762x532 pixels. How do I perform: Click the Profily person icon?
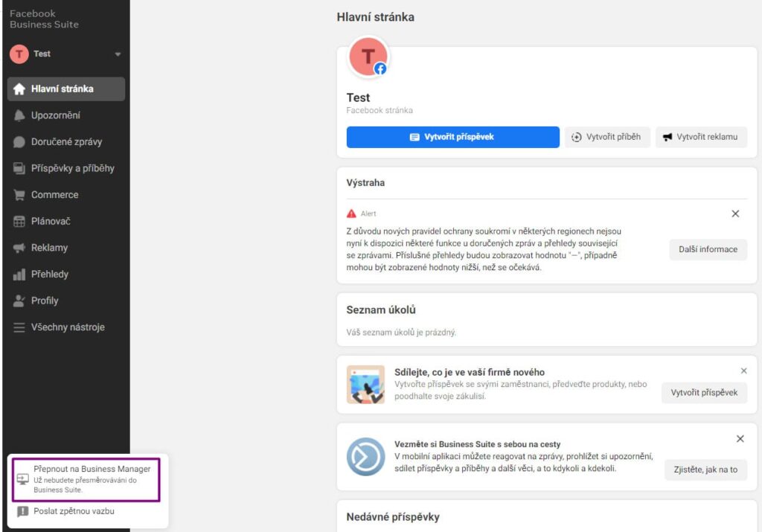coord(19,301)
